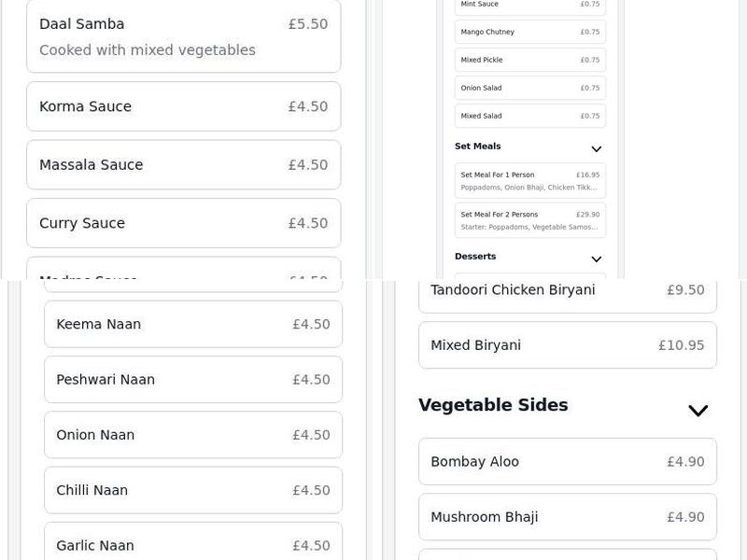
Task: Choose Peshwari Naan
Action: tap(192, 379)
